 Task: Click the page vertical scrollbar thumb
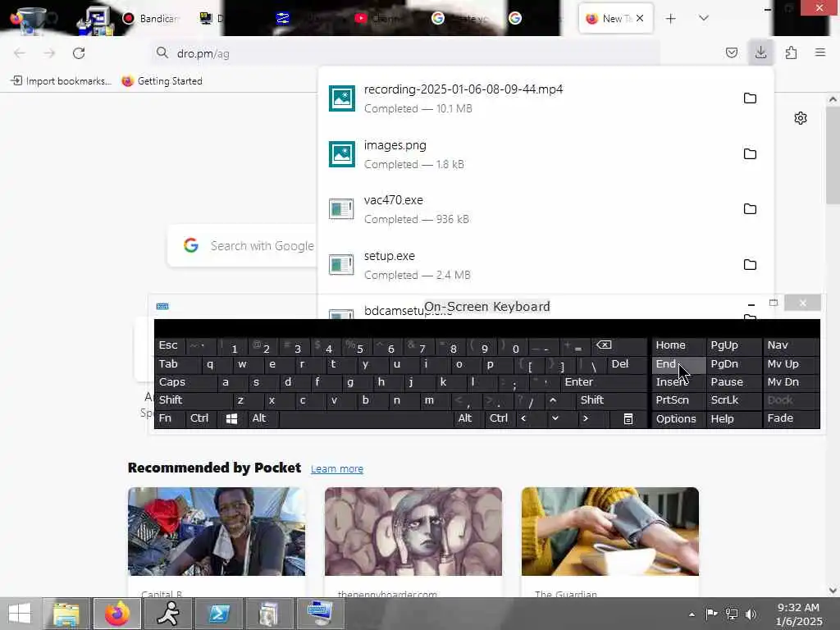coord(833,155)
